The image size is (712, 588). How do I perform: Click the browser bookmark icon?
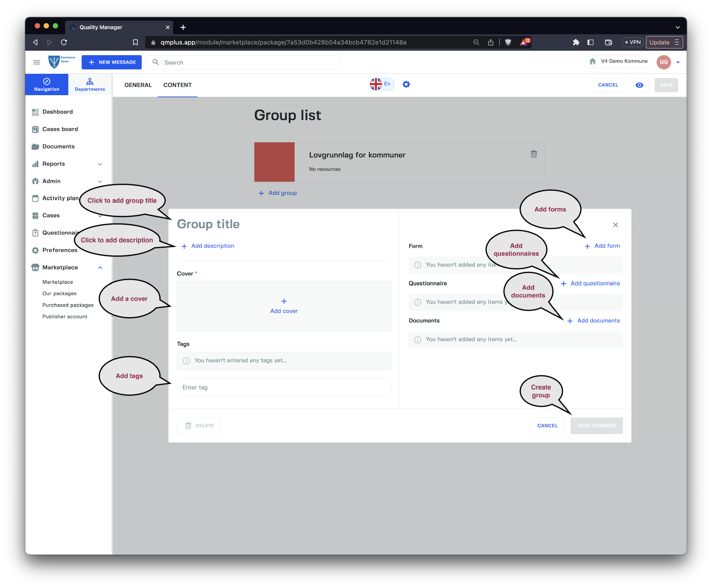tap(135, 42)
